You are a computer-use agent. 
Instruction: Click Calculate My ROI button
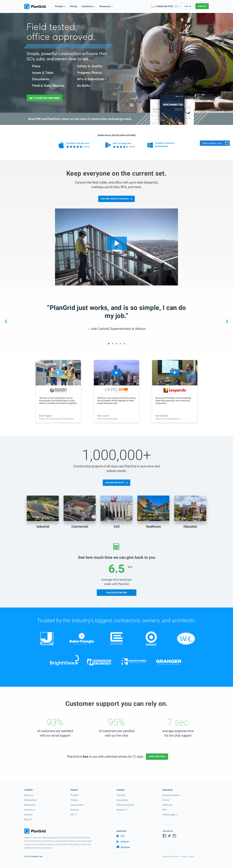click(x=116, y=592)
